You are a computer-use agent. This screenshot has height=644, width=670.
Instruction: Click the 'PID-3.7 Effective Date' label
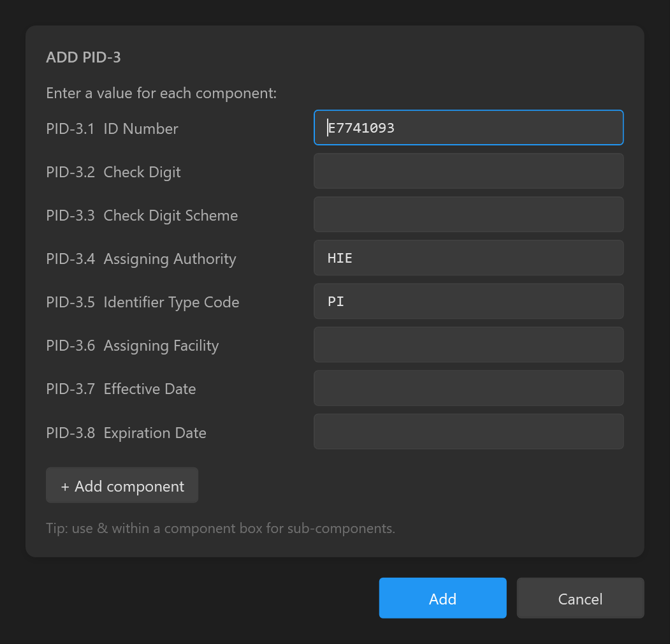click(x=121, y=389)
